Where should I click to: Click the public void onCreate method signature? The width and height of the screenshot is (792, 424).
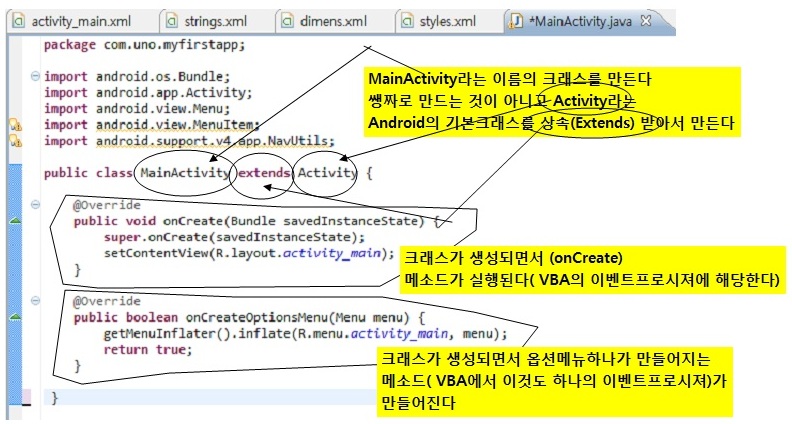point(257,221)
